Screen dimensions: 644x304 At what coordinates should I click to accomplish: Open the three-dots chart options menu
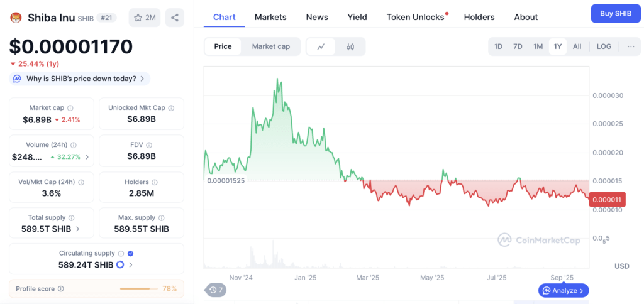pos(631,46)
